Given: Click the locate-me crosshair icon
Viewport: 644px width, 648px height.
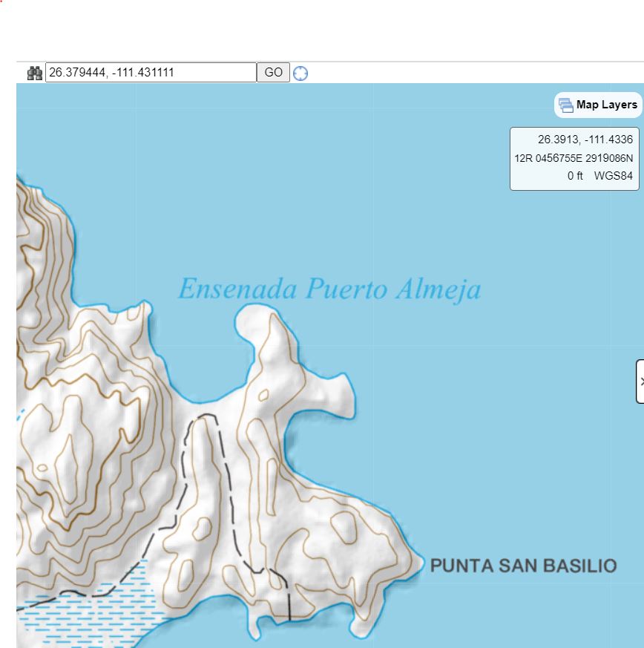Looking at the screenshot, I should 300,73.
